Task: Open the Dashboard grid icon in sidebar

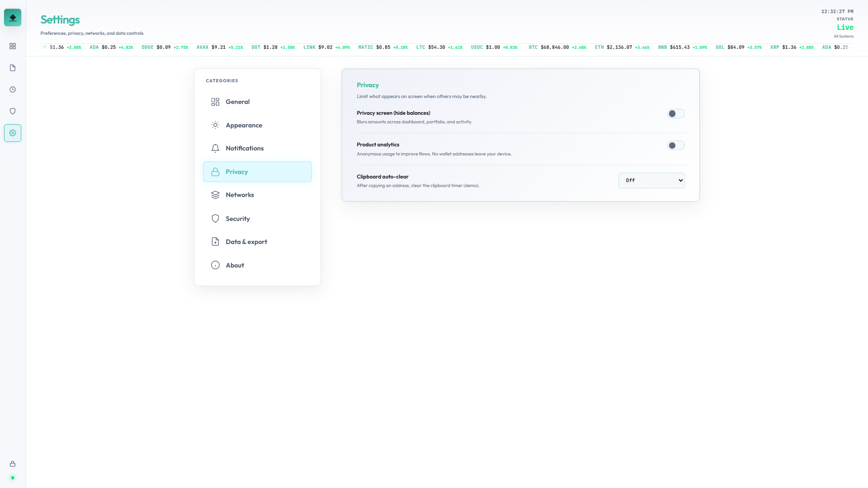Action: [13, 46]
